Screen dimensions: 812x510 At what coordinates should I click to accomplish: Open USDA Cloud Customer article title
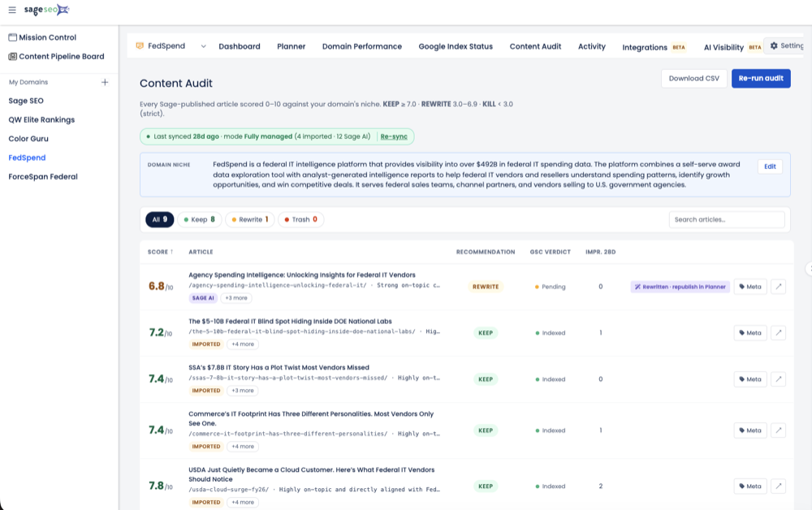point(311,475)
